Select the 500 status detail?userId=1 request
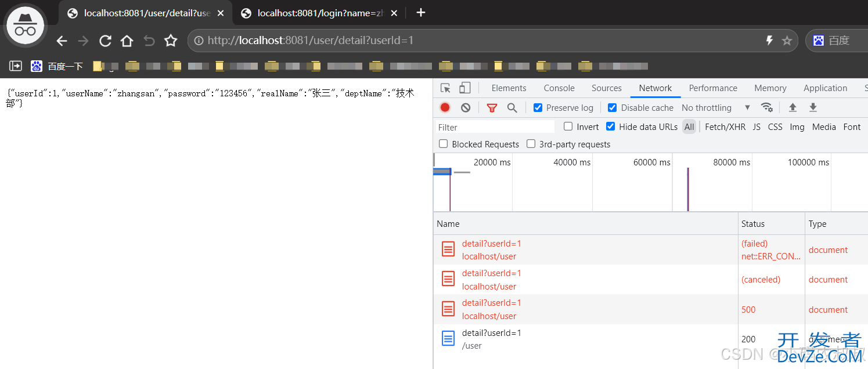This screenshot has width=868, height=369. 650,309
